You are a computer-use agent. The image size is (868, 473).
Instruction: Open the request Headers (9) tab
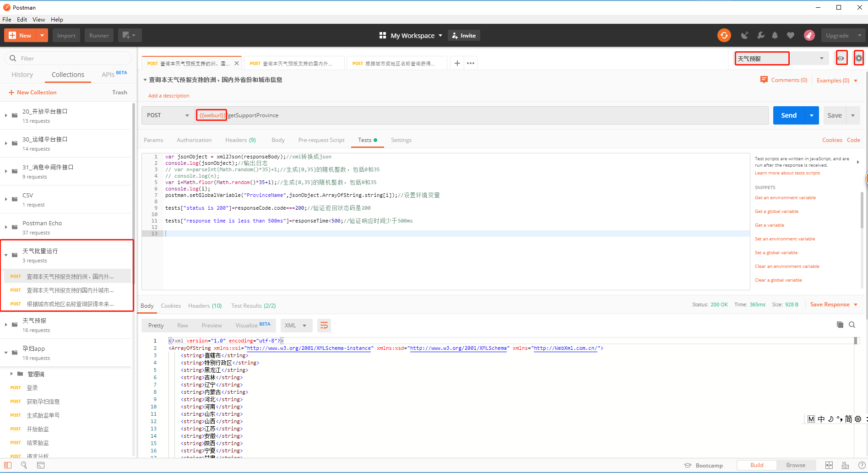coord(240,140)
